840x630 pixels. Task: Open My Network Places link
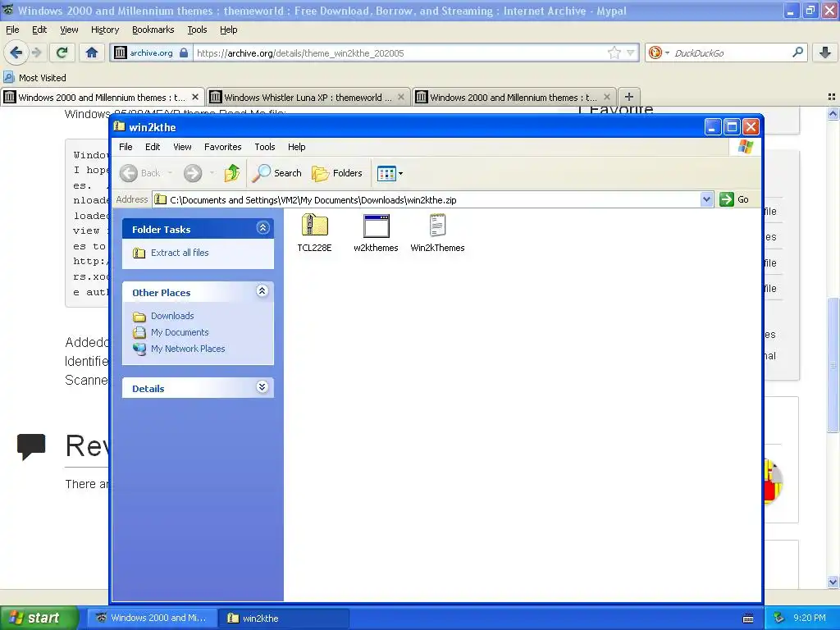[x=188, y=348]
